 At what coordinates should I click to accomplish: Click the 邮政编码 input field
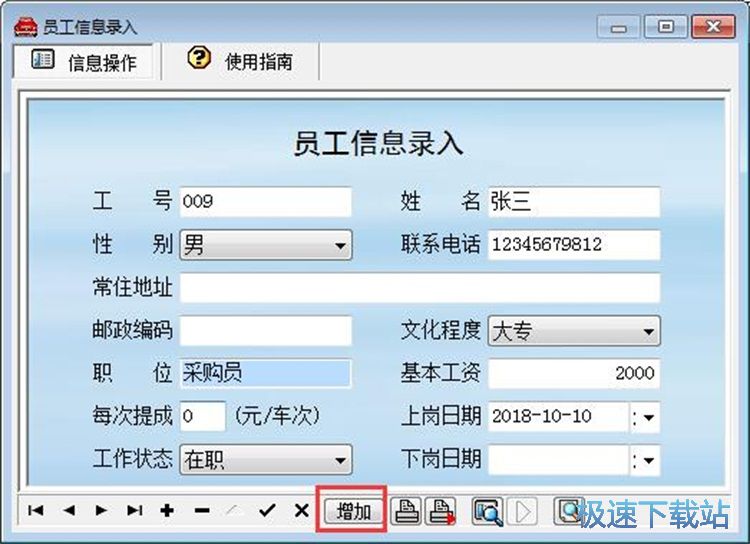click(266, 331)
